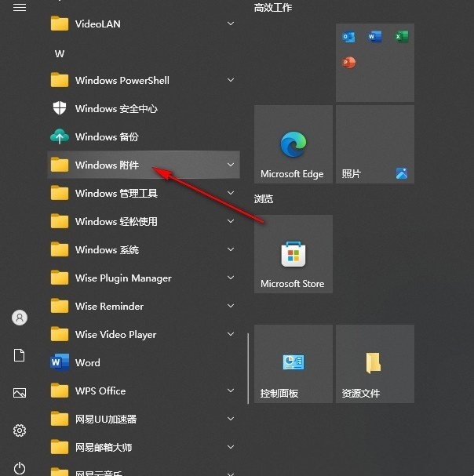Open Windows 备份 app

(x=144, y=136)
